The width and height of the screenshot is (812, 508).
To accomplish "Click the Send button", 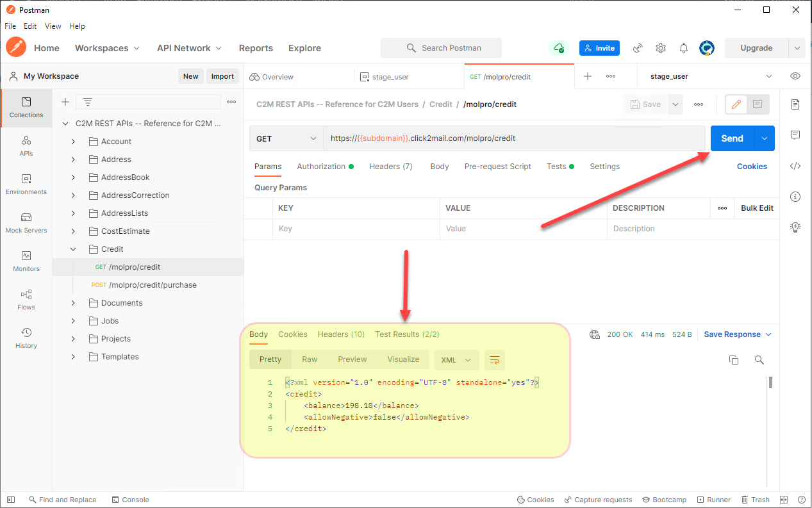I will pos(732,138).
